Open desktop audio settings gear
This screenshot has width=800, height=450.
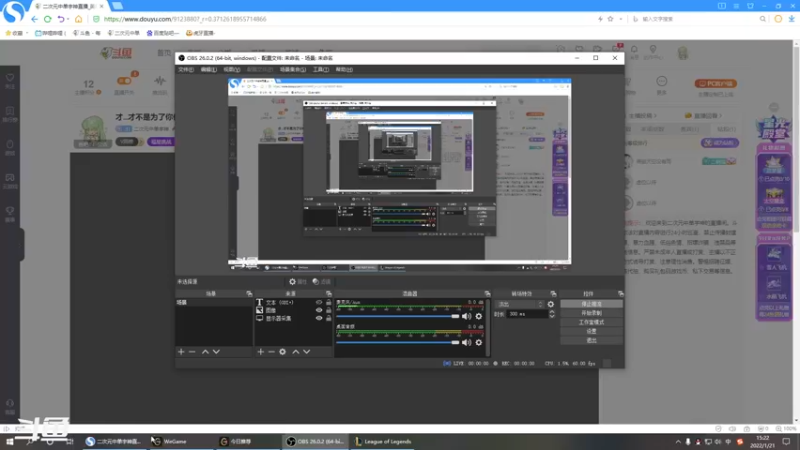[479, 342]
